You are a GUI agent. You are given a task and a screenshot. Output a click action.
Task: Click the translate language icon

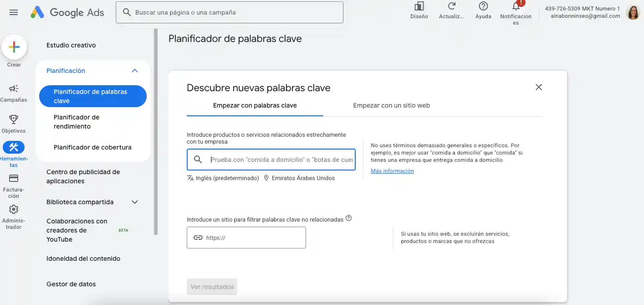(190, 178)
